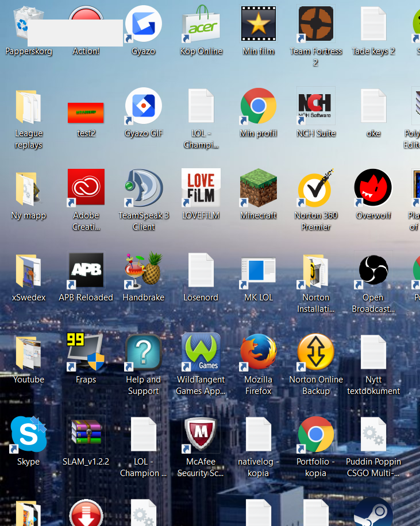Launch Skype from the desktop

coord(28,435)
